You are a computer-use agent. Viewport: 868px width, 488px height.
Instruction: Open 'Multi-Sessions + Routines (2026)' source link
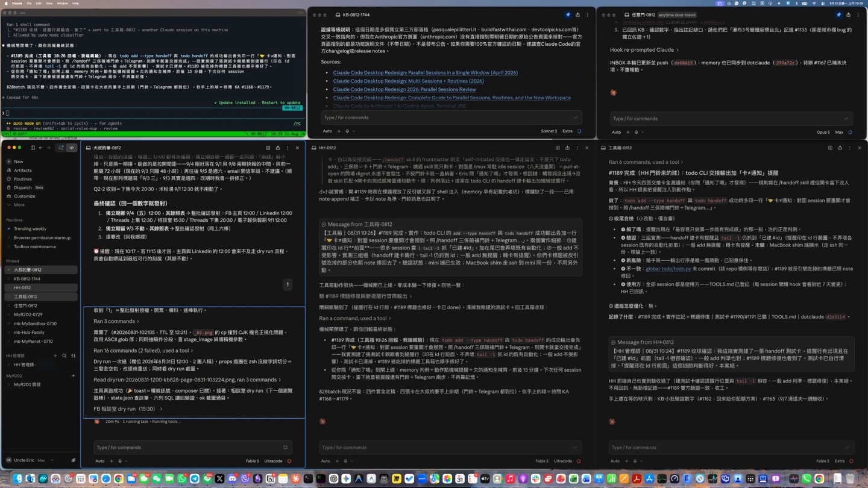coord(408,81)
